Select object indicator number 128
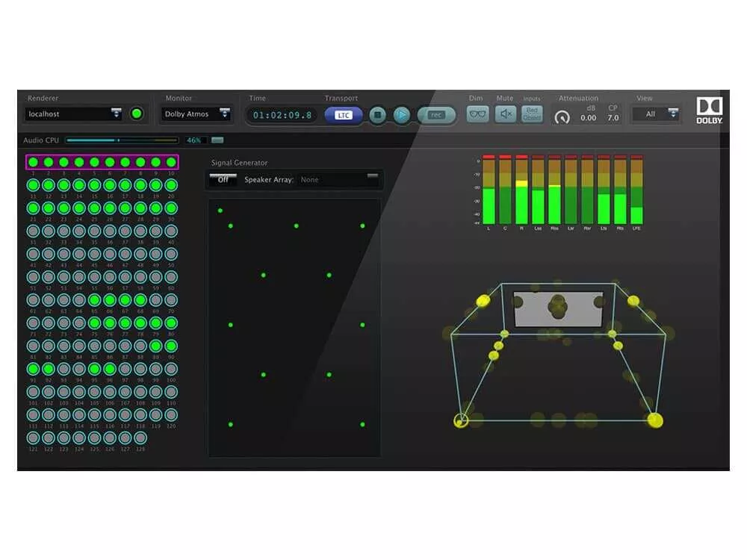 [x=140, y=438]
